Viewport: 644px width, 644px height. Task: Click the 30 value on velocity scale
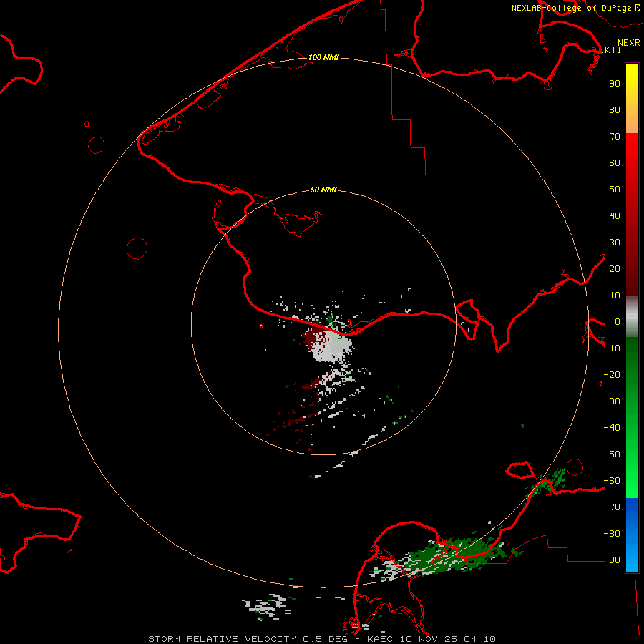click(x=615, y=243)
